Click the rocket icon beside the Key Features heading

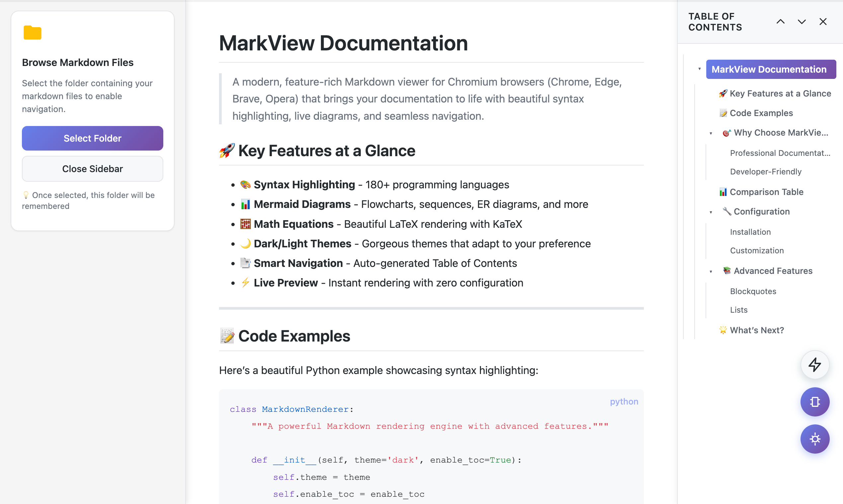coord(227,151)
